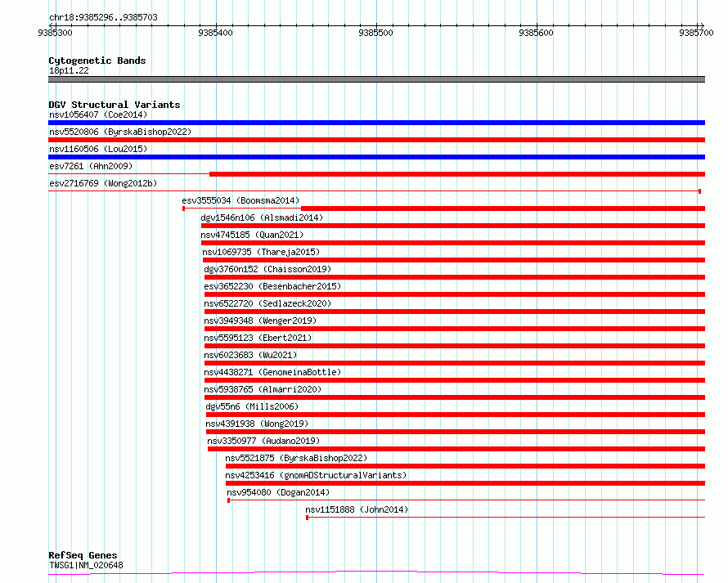Open nsv1151888 (John2014) variant

pos(357,509)
